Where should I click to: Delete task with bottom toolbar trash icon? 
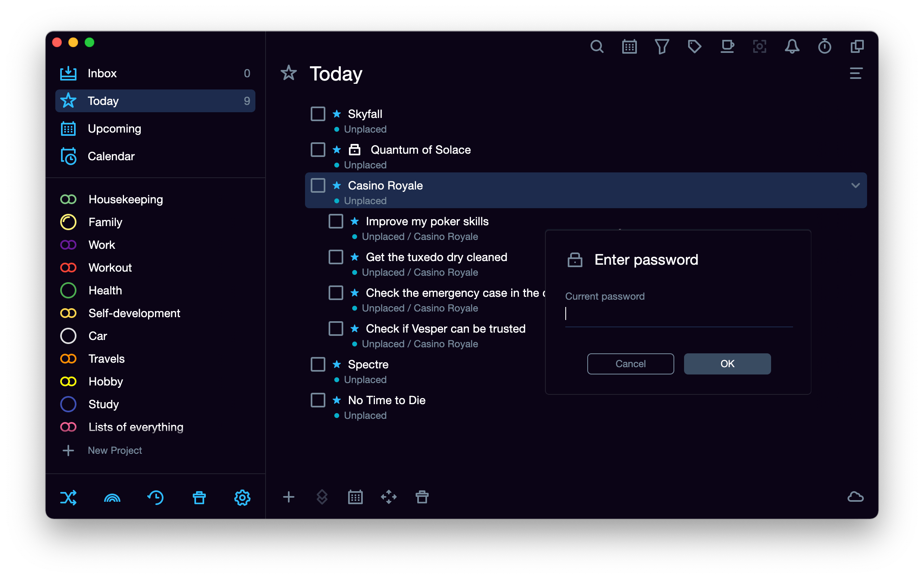pos(422,497)
